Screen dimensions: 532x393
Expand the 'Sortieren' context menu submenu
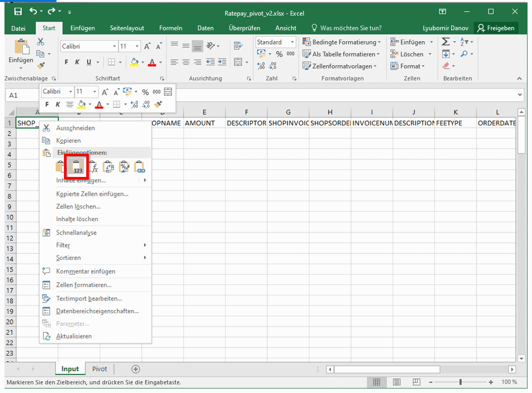(x=69, y=258)
